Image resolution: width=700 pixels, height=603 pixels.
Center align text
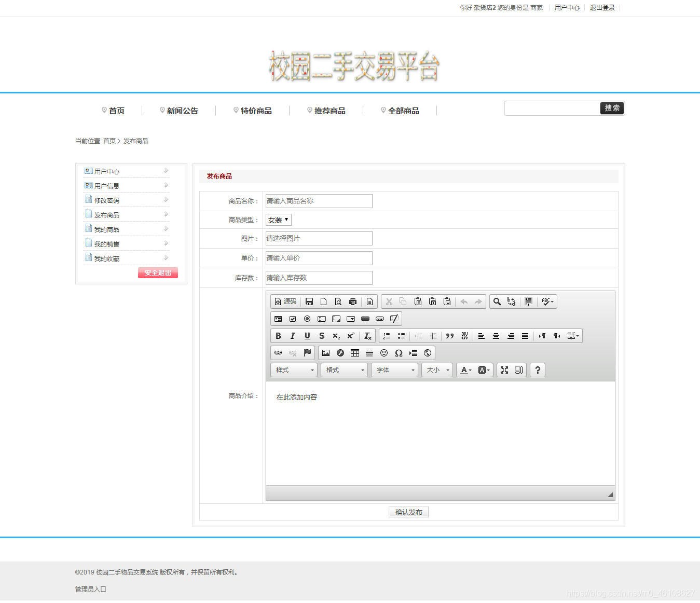click(496, 336)
